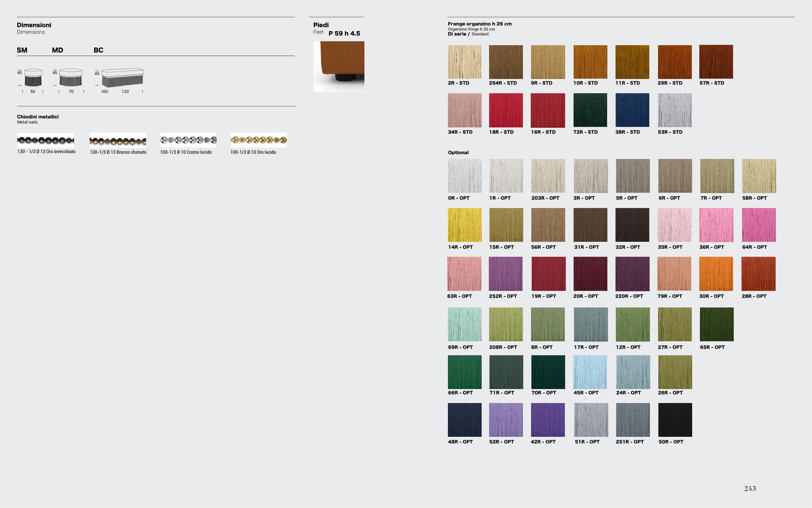Pick the 50R - OPT black swatch

[675, 420]
